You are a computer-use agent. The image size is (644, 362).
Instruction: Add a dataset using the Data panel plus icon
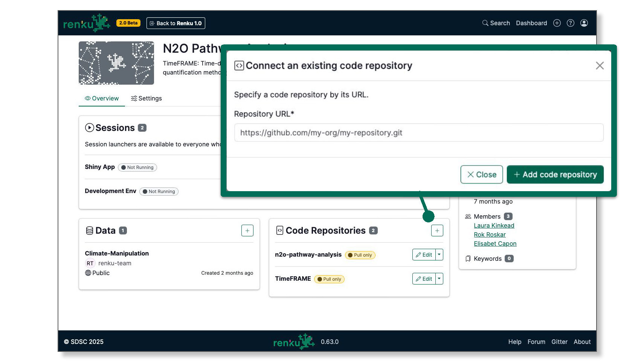[247, 230]
